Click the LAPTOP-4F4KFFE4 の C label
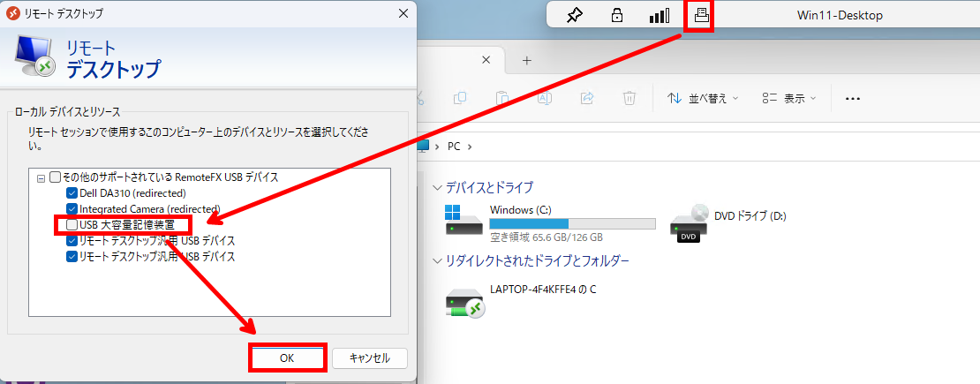The height and width of the screenshot is (384, 980). (542, 290)
